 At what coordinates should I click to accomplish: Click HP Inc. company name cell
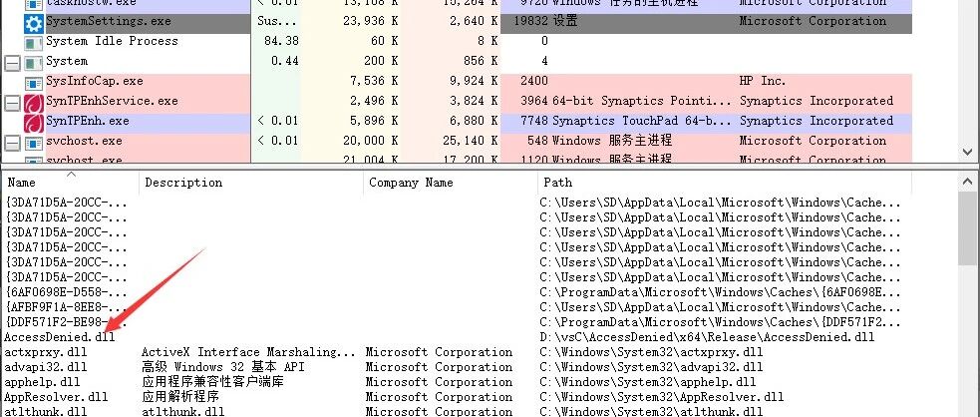(x=763, y=81)
